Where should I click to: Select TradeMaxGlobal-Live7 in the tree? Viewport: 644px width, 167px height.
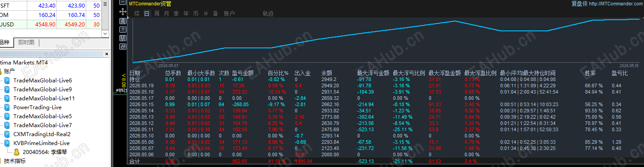pyautogui.click(x=42, y=125)
